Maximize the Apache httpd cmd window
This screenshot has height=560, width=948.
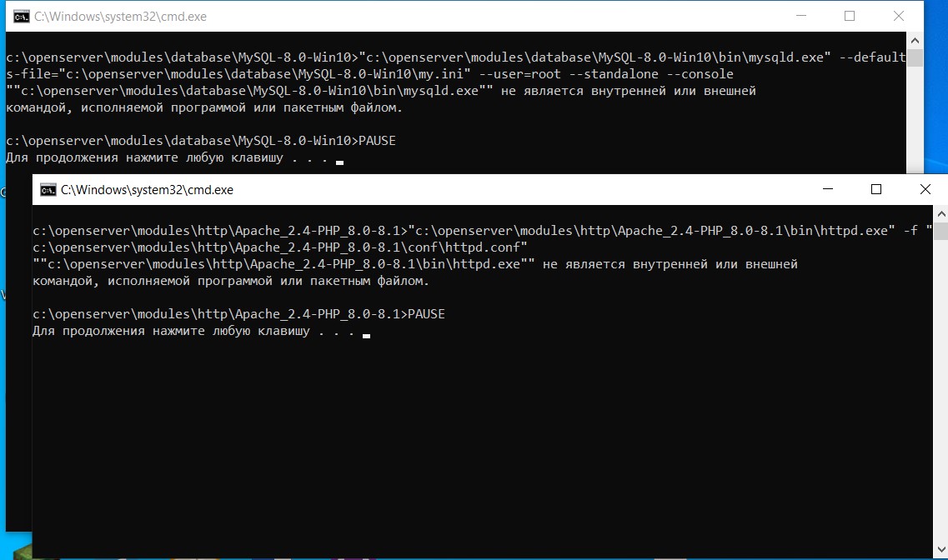(x=875, y=190)
